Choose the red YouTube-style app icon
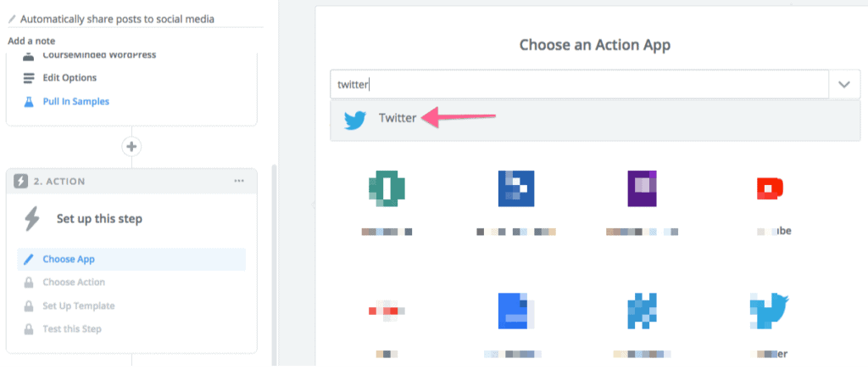 click(772, 188)
